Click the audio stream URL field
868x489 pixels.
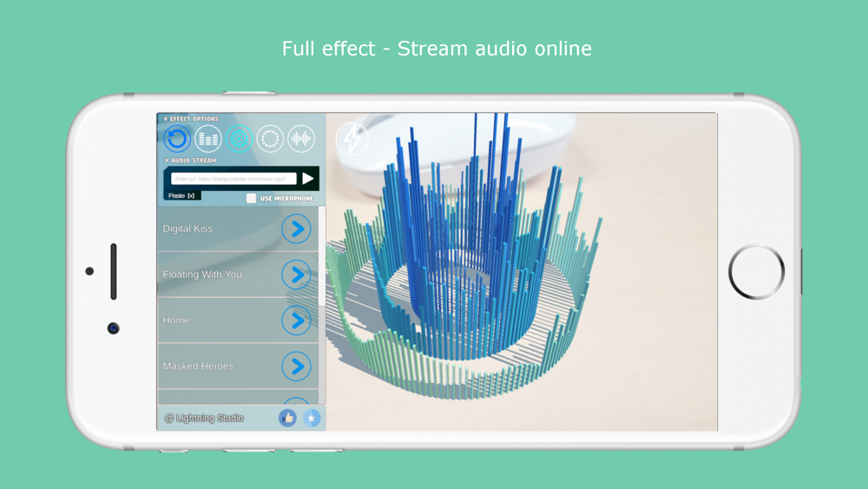coord(234,179)
